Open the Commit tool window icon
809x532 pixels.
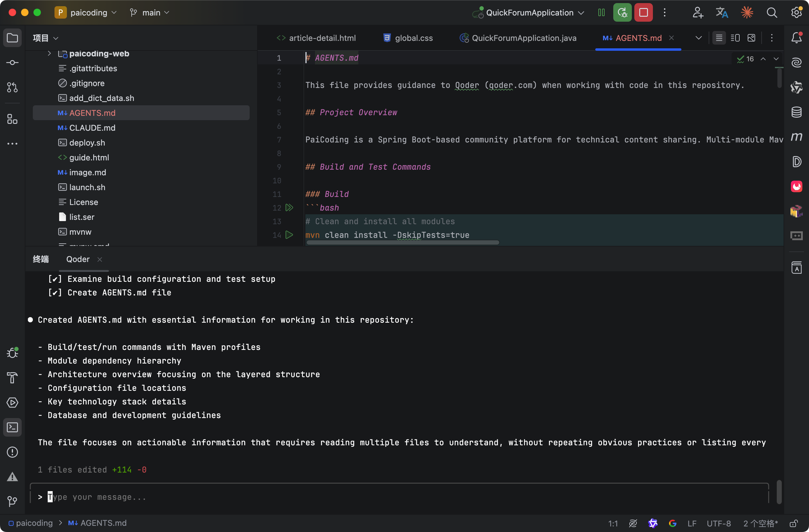point(12,63)
